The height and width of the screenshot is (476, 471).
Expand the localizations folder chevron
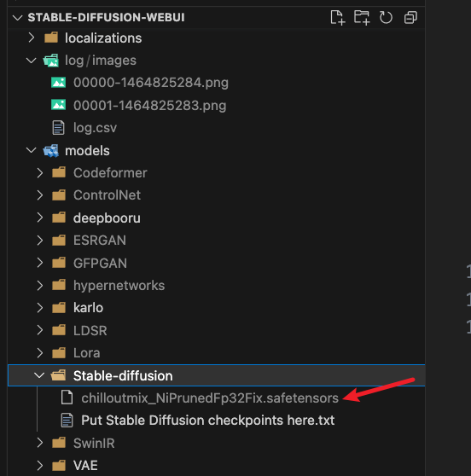[32, 38]
